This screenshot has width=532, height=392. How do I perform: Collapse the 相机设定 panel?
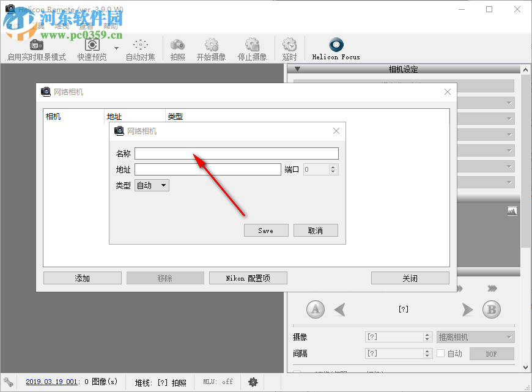tap(298, 69)
